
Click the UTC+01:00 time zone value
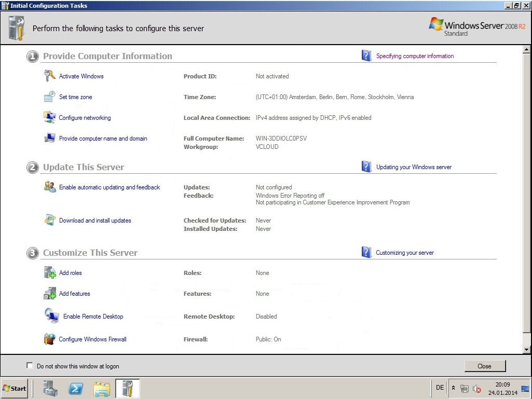tap(335, 97)
